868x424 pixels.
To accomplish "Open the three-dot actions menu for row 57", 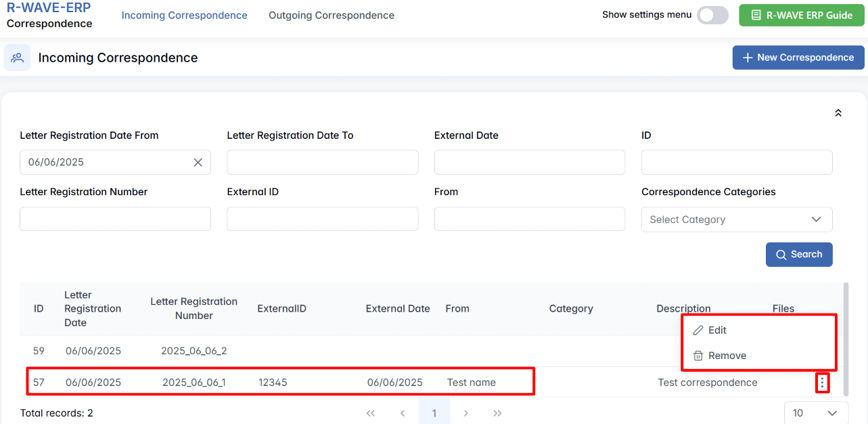I will click(822, 383).
